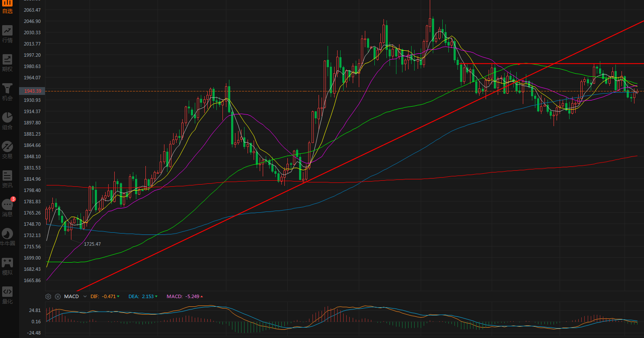Image resolution: width=644 pixels, height=338 pixels.
Task: Open the 牛牛圈 community section
Action: [7, 237]
